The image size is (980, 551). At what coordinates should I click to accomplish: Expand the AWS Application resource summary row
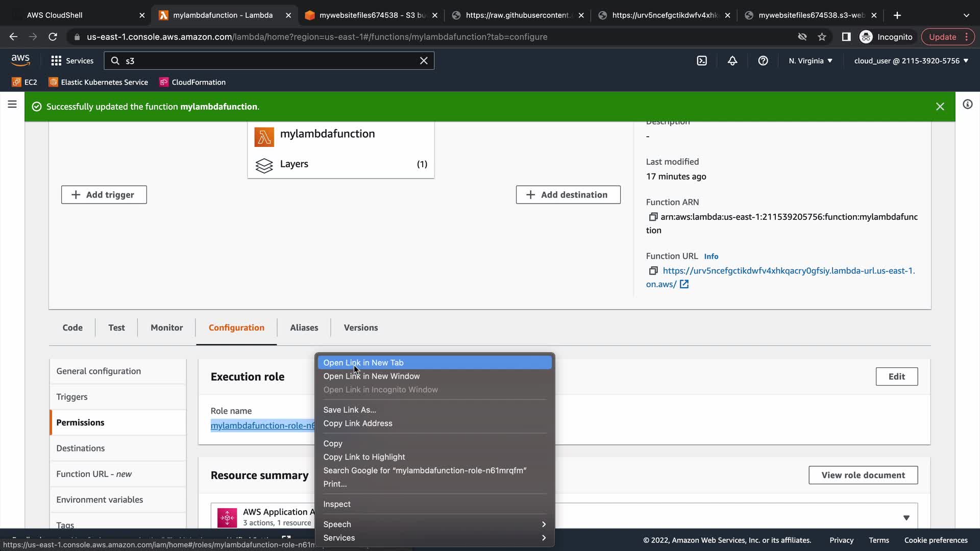(x=906, y=517)
